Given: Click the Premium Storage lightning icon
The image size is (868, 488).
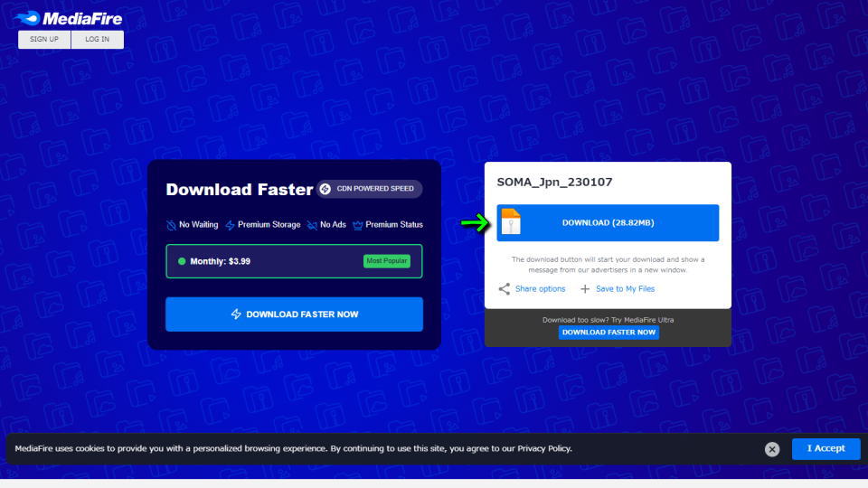Looking at the screenshot, I should point(230,225).
